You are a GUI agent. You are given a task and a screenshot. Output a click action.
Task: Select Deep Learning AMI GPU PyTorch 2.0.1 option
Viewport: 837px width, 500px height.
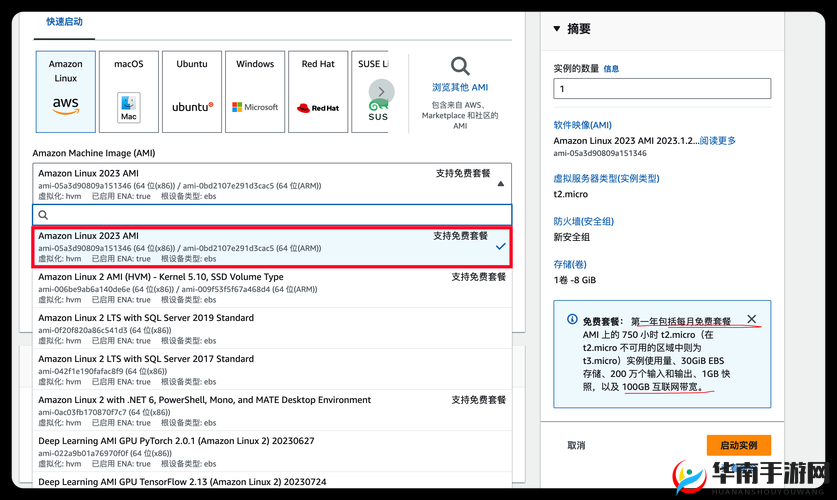[x=272, y=452]
